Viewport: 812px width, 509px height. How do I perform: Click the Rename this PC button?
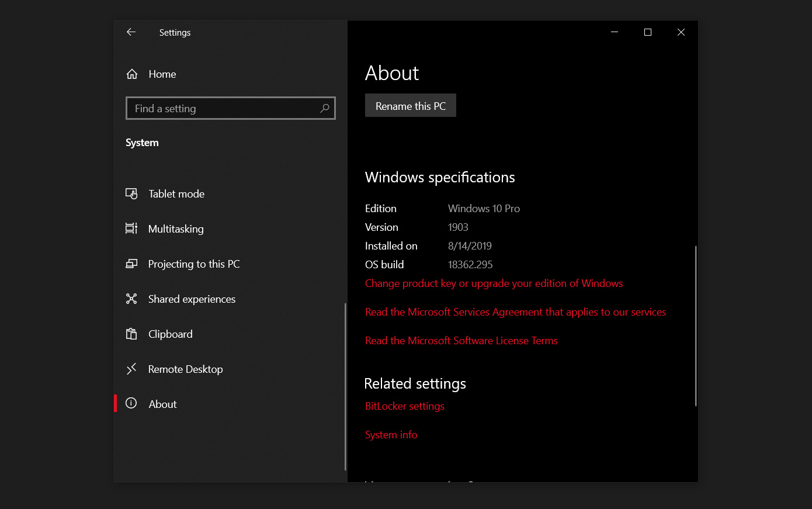pos(411,106)
